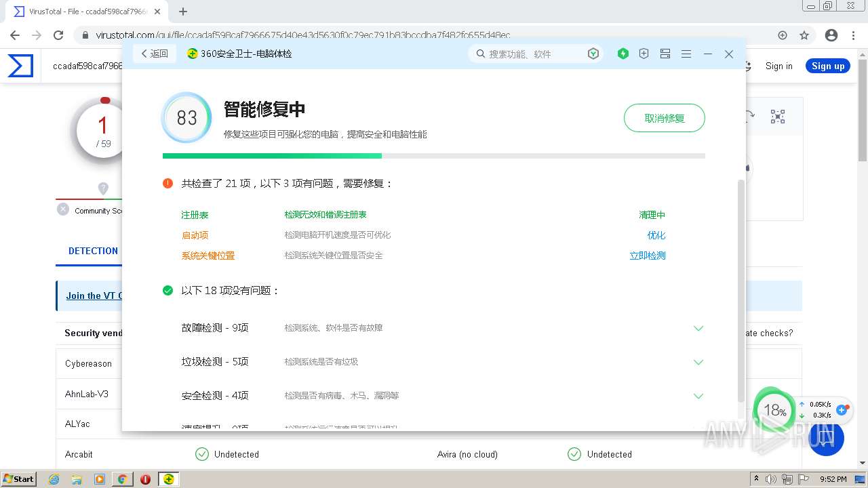Click the Community Score close X icon
This screenshot has height=488, width=868.
tap(63, 209)
